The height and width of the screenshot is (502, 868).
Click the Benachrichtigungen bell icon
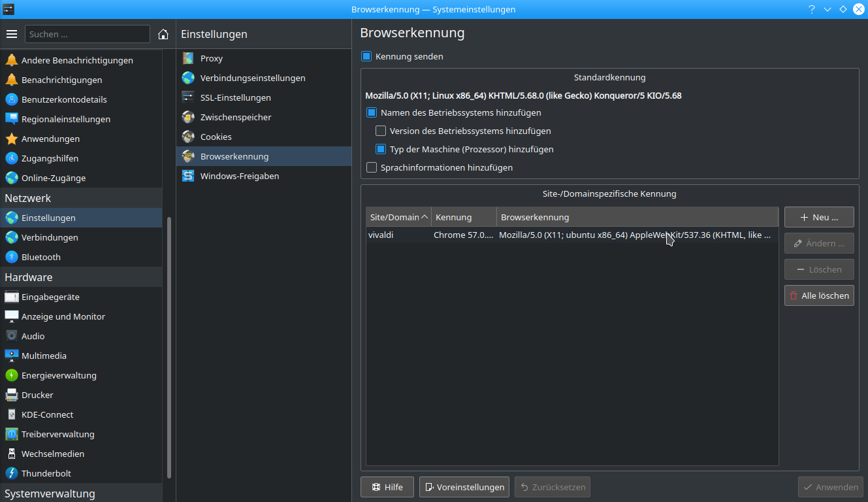point(12,80)
